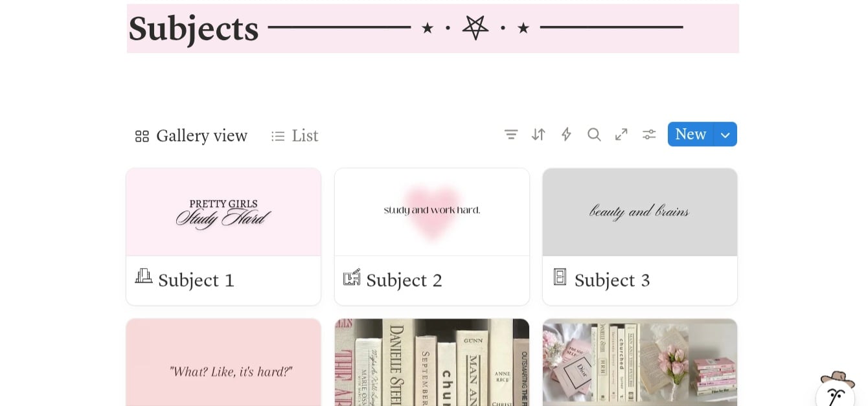Switch to the List view tab

(x=295, y=136)
